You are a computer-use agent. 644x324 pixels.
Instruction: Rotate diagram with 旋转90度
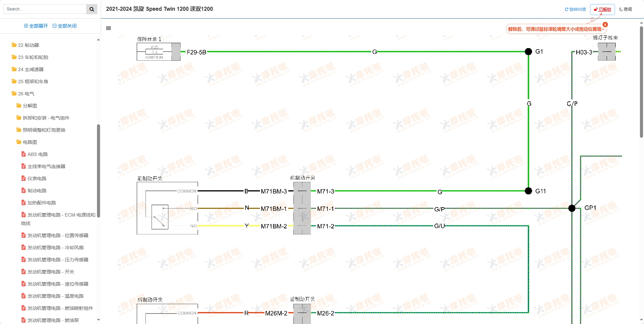tap(575, 9)
